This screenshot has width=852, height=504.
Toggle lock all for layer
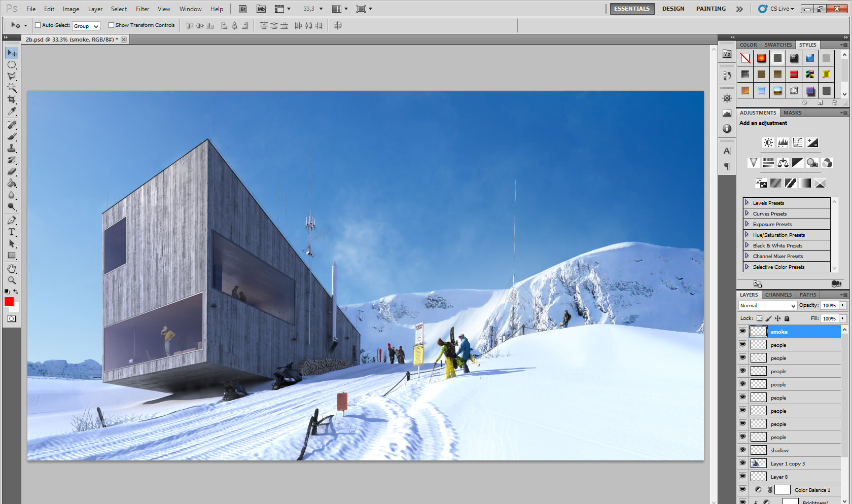[787, 318]
